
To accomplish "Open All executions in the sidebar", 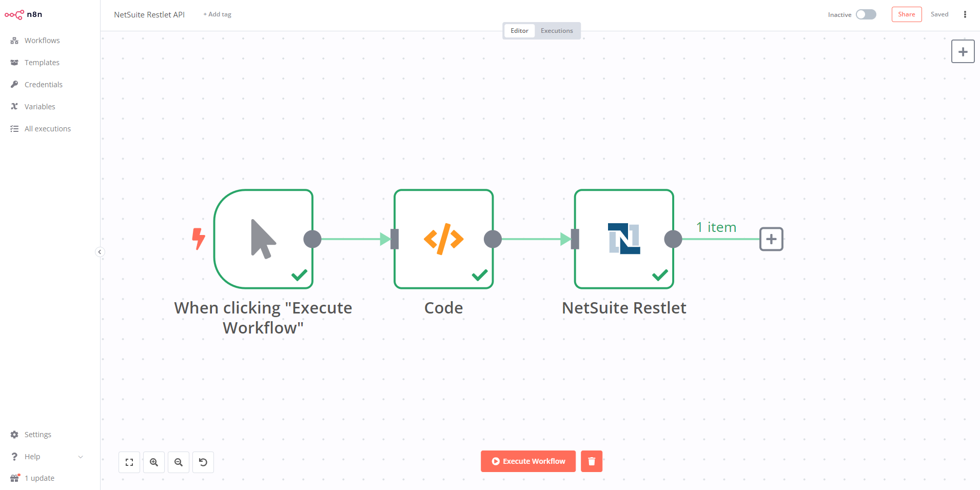I will click(48, 129).
